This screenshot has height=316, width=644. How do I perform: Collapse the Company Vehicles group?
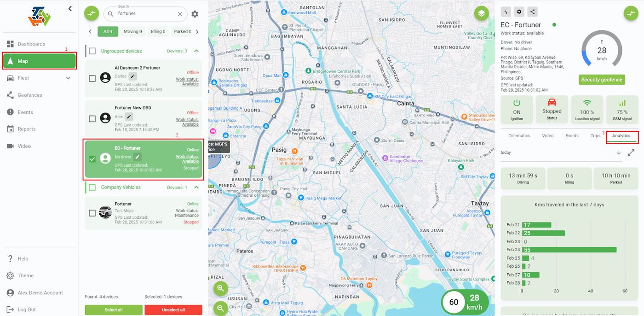coord(196,187)
